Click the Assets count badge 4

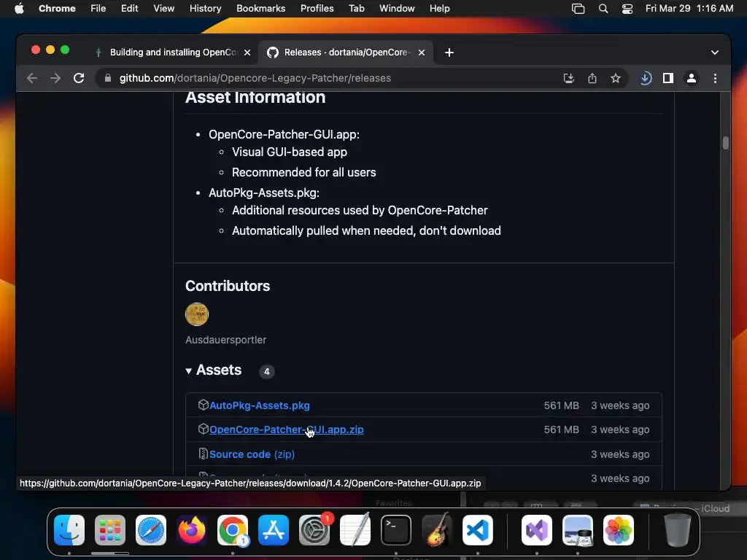(x=267, y=371)
